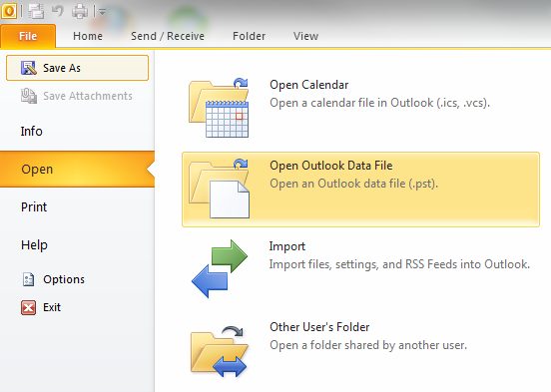Click the Save As button
The height and width of the screenshot is (392, 551).
click(x=77, y=68)
